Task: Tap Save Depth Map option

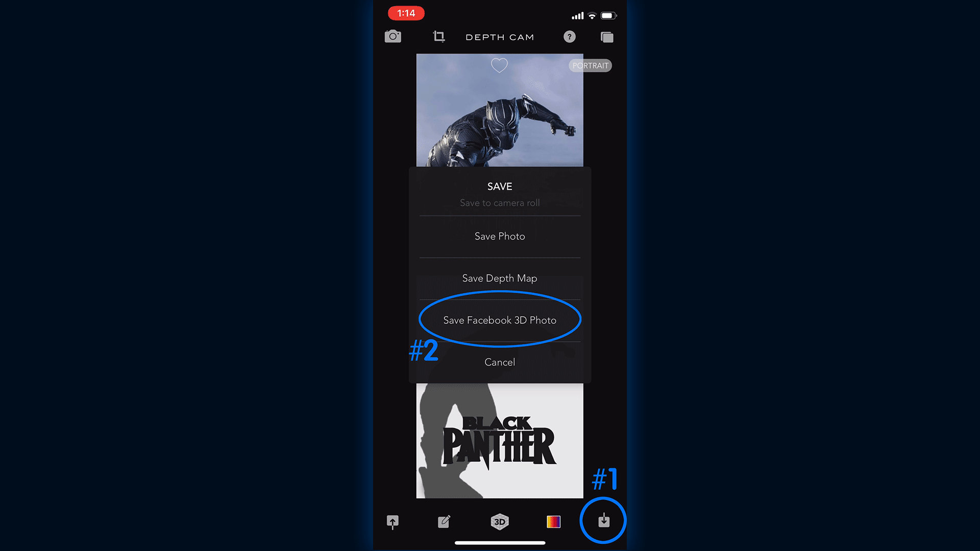Action: (x=499, y=278)
